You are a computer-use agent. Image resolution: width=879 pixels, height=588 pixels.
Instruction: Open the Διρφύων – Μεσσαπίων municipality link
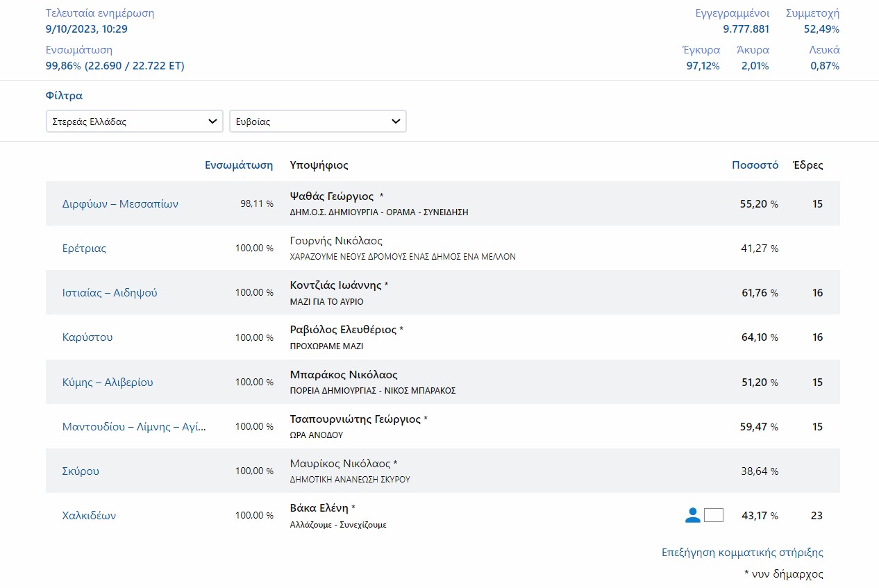(120, 204)
